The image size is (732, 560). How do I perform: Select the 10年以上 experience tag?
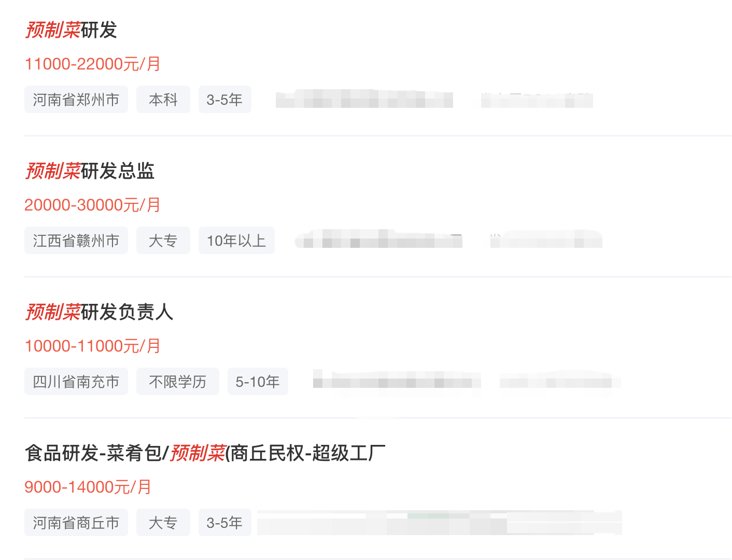pyautogui.click(x=236, y=241)
